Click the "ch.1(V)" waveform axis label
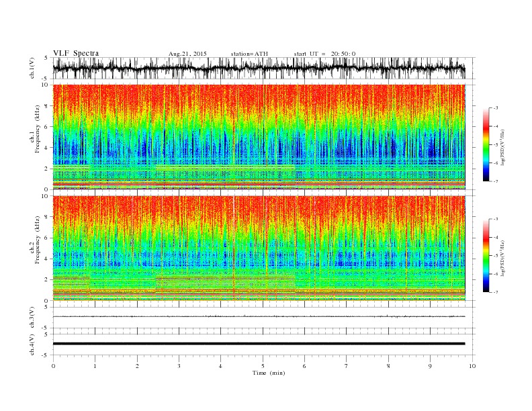Screen dimensions: 532x411 tap(32, 68)
